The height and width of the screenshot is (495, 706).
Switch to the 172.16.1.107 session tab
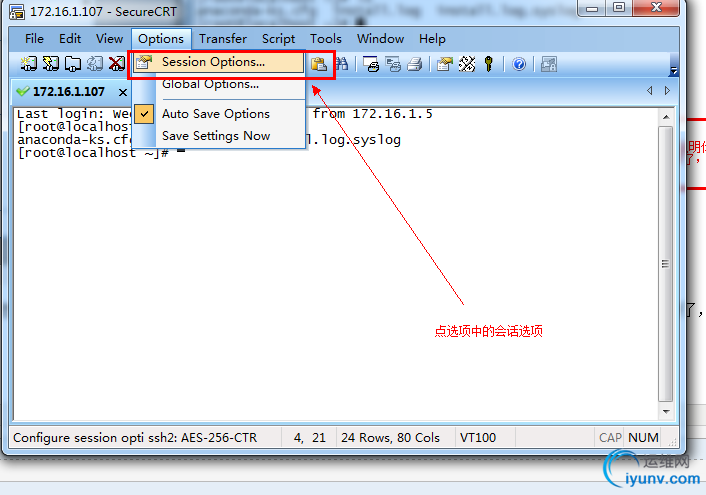pos(68,92)
